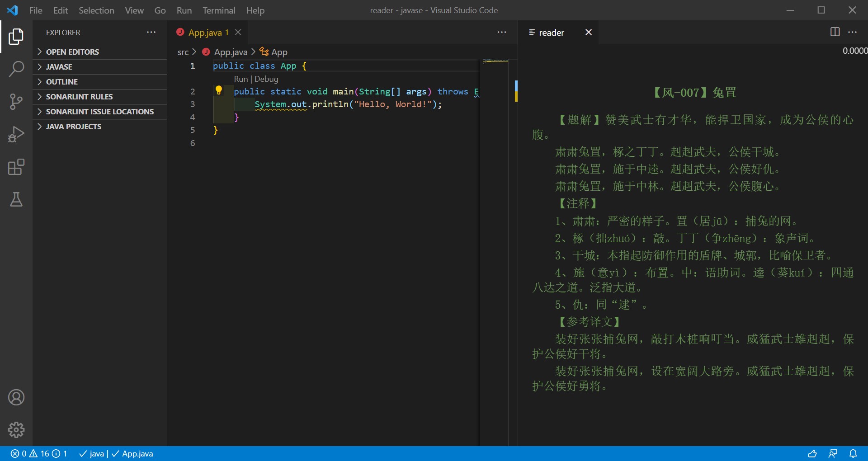Maximize the VS Code window
Screen dimensions: 868x461
point(821,10)
